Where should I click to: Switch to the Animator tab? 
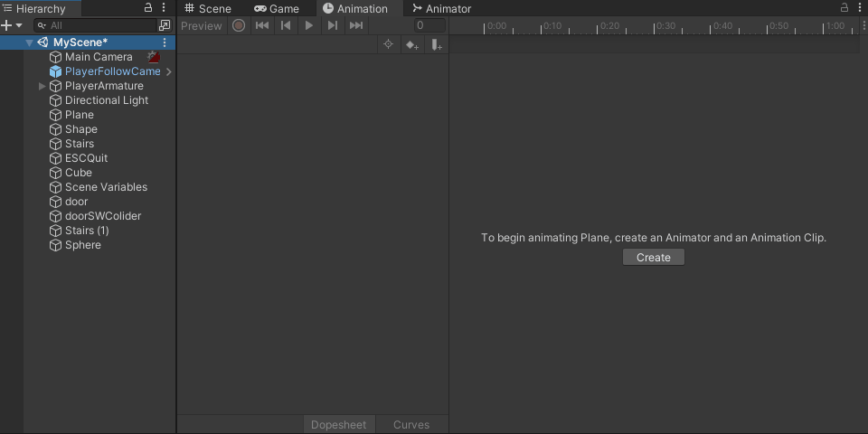[x=441, y=8]
